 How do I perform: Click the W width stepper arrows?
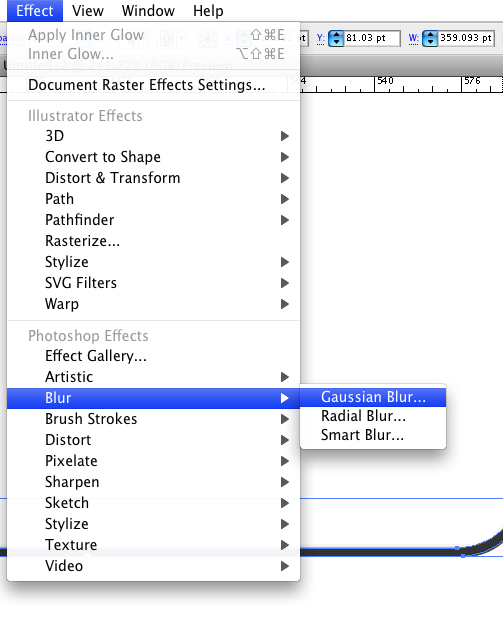[x=430, y=38]
